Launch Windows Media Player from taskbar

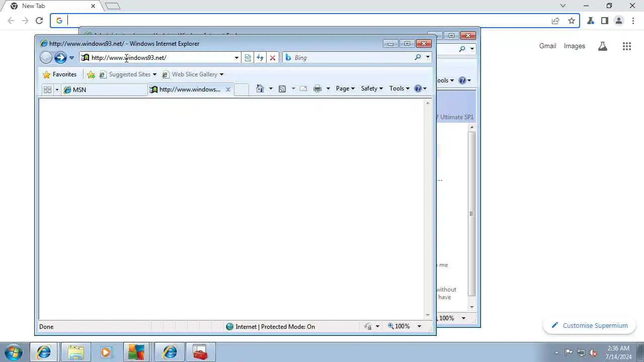pos(106,352)
